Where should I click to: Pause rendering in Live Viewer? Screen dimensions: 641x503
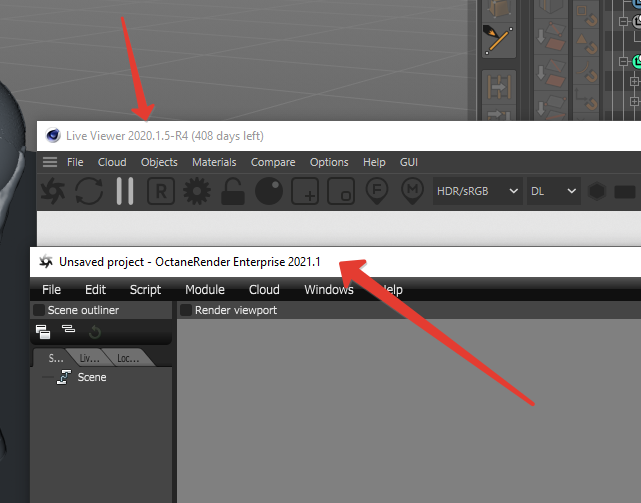click(x=125, y=191)
